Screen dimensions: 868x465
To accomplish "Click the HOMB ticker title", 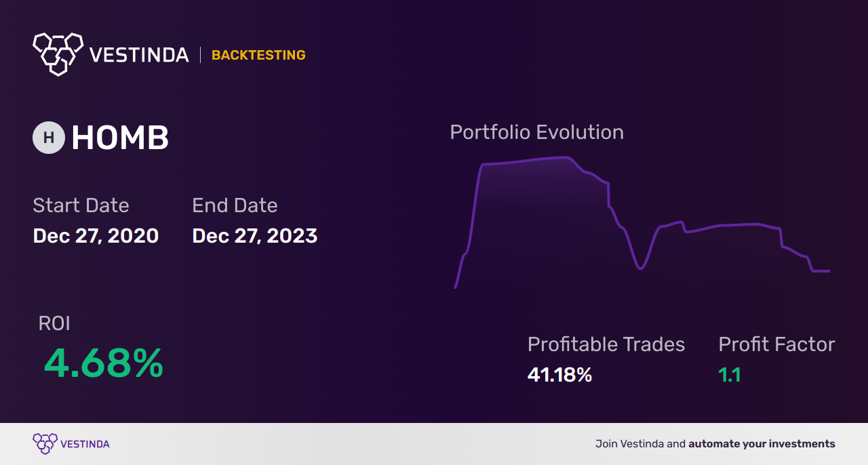I will (120, 138).
